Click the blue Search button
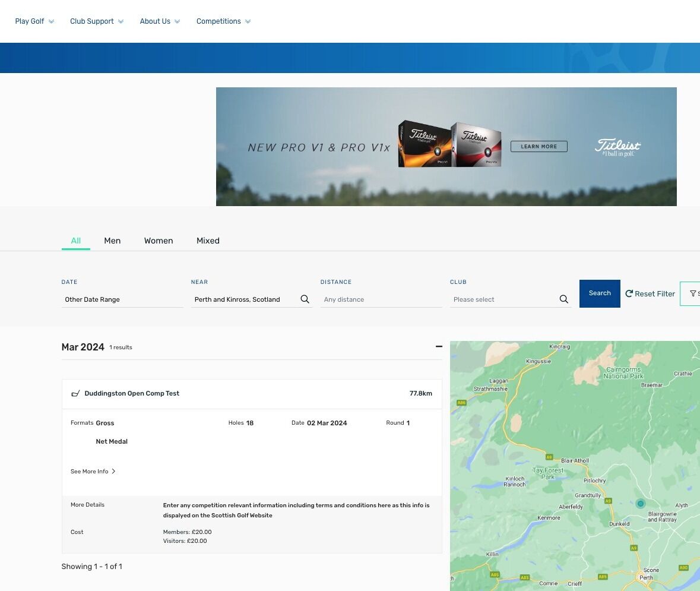The height and width of the screenshot is (591, 700). [600, 293]
